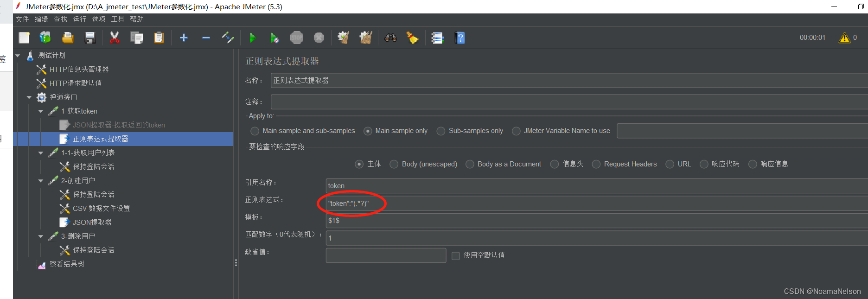Enable the 使用空默认值 checkbox
The width and height of the screenshot is (868, 299).
(x=456, y=256)
